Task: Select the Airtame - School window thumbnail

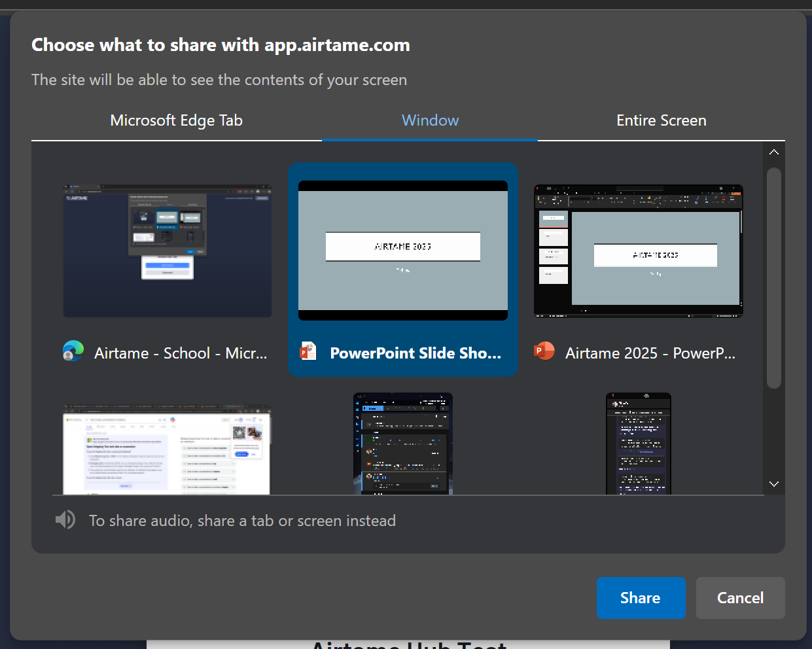Action: (x=167, y=251)
